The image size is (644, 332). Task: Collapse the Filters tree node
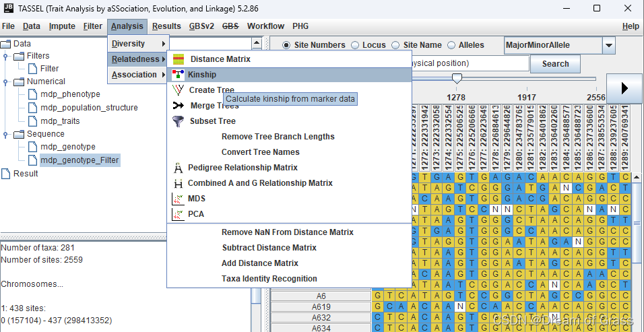[5, 57]
